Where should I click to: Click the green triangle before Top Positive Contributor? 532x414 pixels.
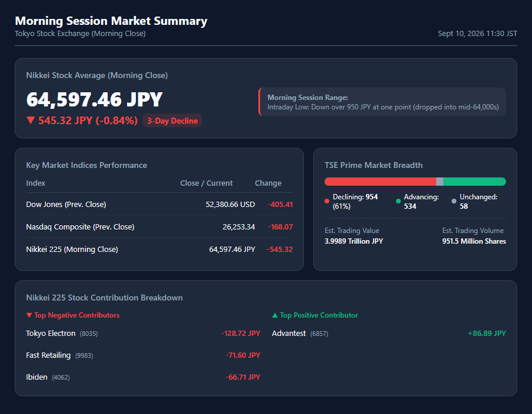275,315
